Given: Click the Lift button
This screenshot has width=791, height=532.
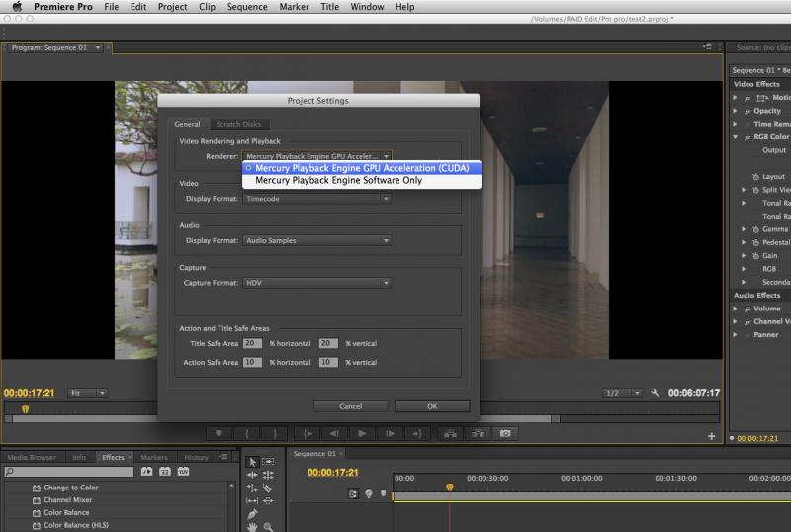Looking at the screenshot, I should 450,433.
